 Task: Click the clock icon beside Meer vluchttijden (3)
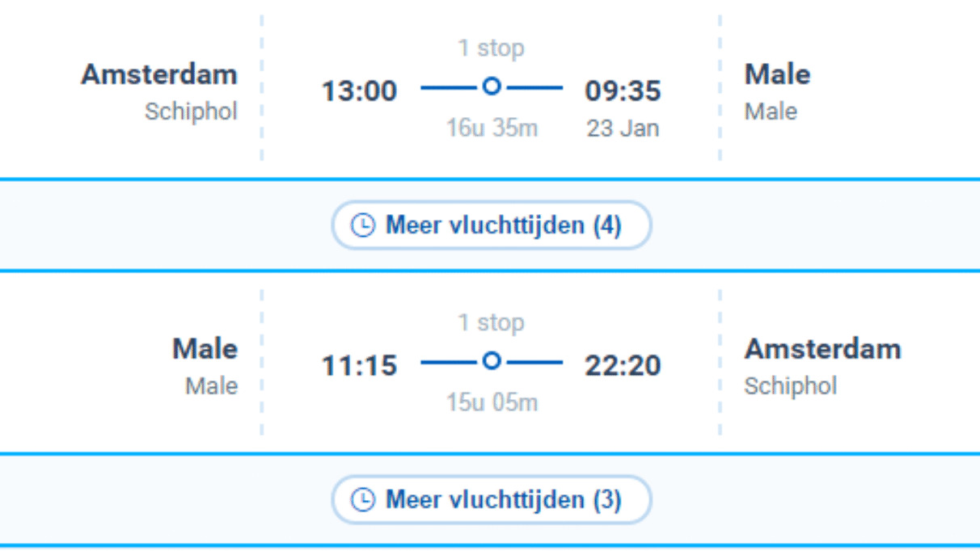click(x=363, y=500)
